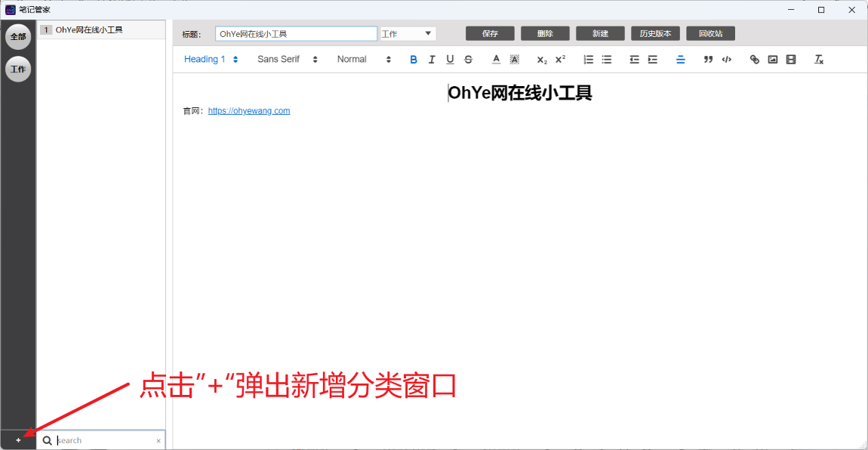Pick a text color from color tool
The width and height of the screenshot is (868, 450).
pyautogui.click(x=496, y=60)
